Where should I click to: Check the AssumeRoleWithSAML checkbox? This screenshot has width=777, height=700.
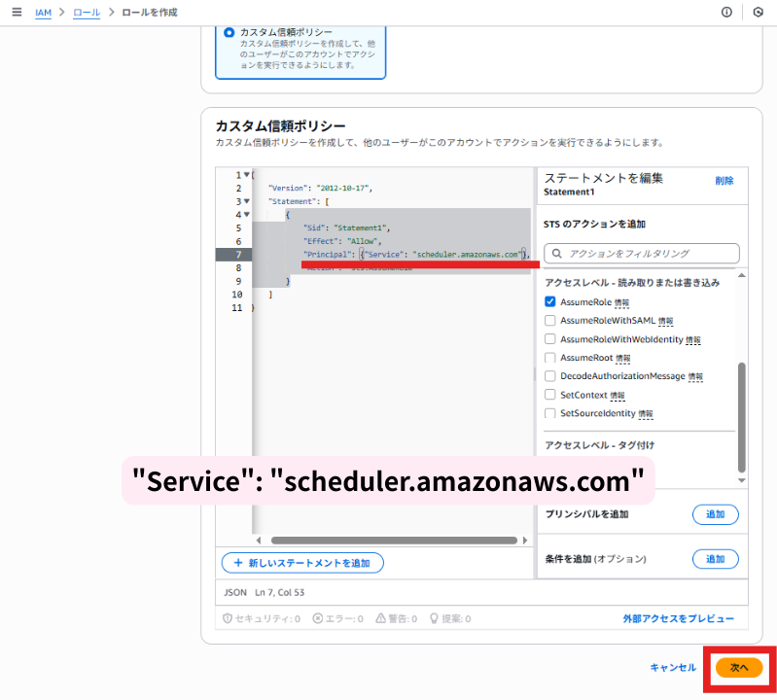tap(549, 321)
